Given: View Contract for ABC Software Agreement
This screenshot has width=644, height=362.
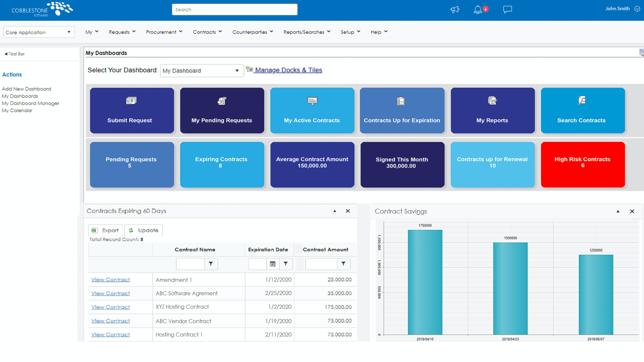Looking at the screenshot, I should click(x=110, y=293).
